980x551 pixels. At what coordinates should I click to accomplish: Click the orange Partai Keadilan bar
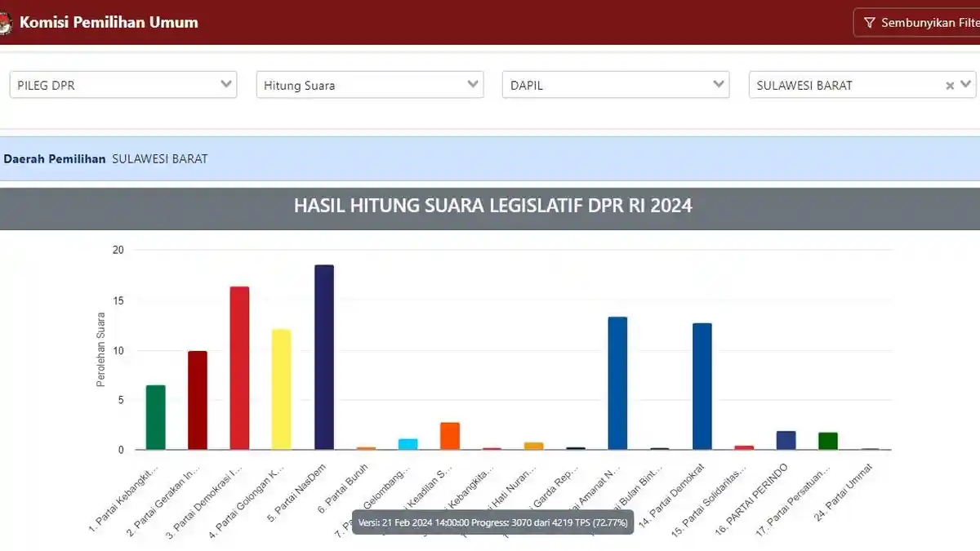[x=450, y=436]
